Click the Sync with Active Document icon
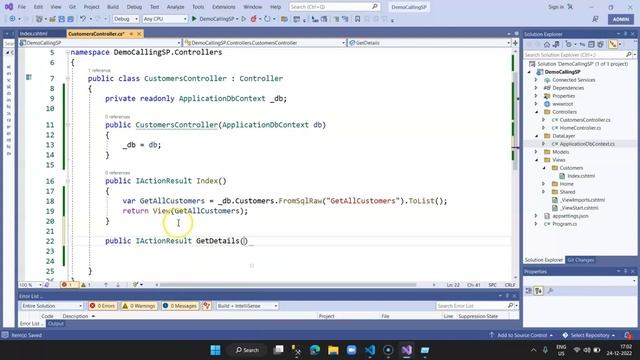Image resolution: width=640 pixels, height=360 pixels. 582,44
